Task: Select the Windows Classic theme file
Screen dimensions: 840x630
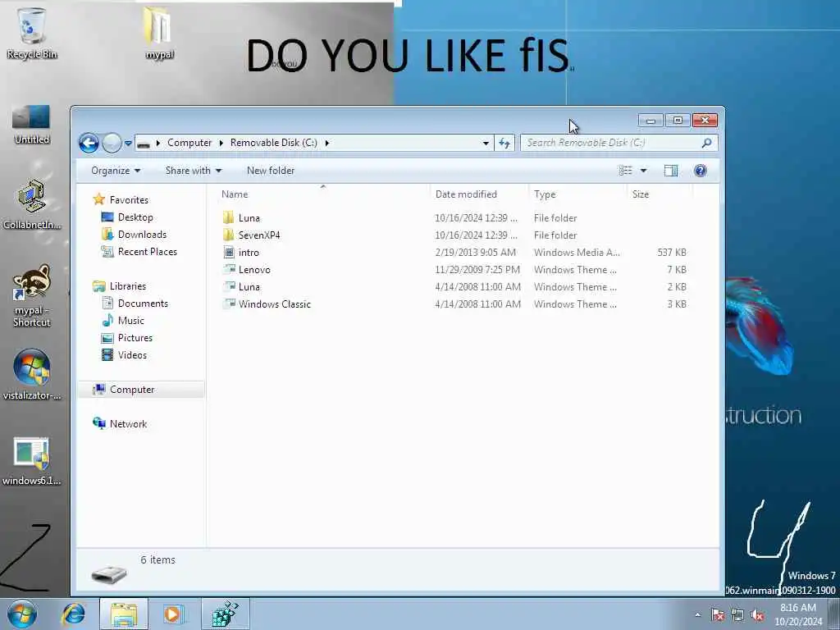Action: 274,304
